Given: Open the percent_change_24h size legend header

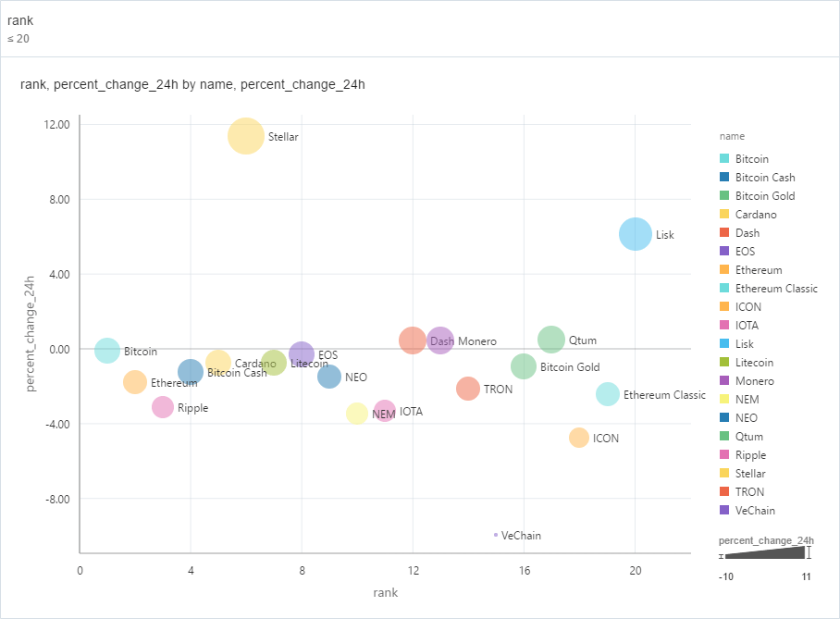Looking at the screenshot, I should (x=766, y=539).
